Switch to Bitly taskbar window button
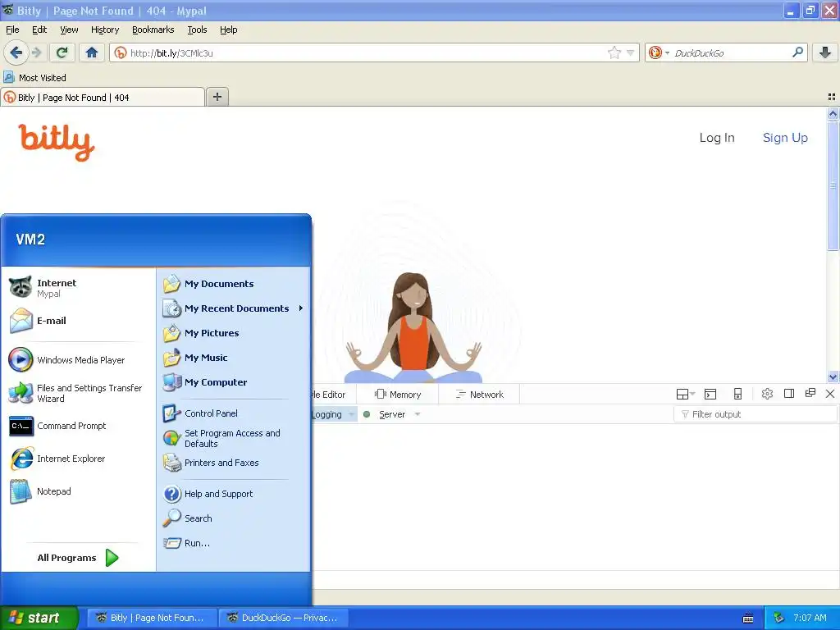 click(x=152, y=618)
